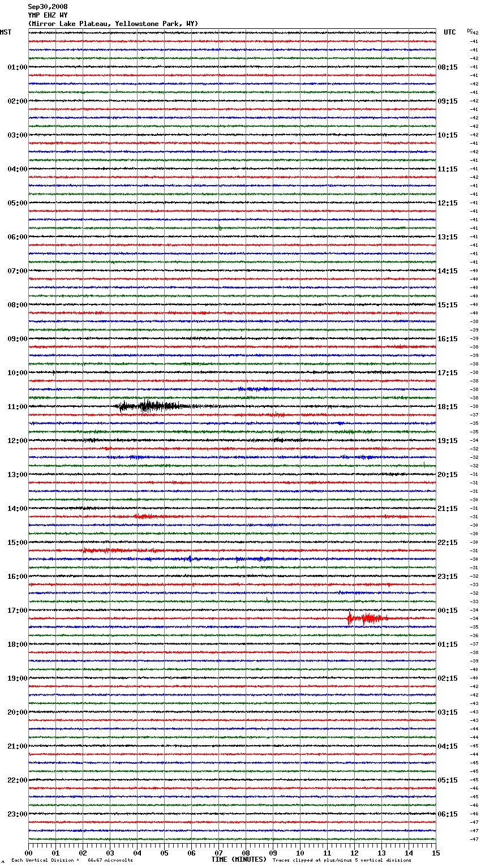Select the 10:00 MST time label
The height and width of the screenshot is (868, 481).
pos(18,373)
